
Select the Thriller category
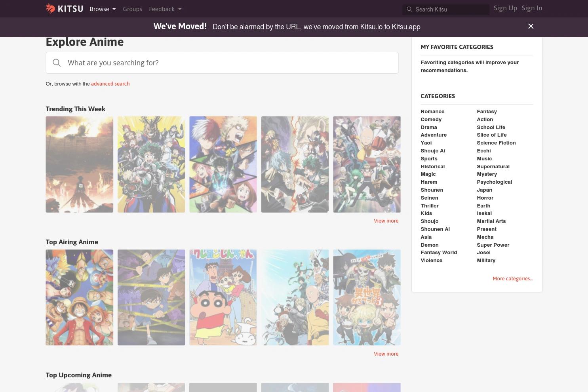(430, 206)
